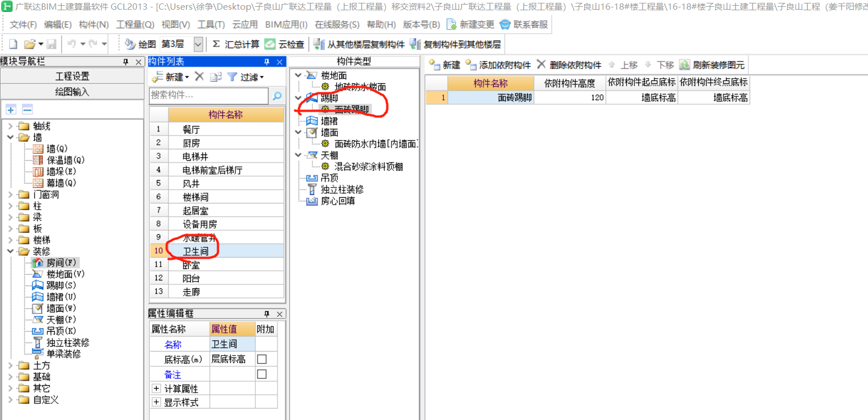
Task: Click the open folder toolbar icon
Action: 29,44
